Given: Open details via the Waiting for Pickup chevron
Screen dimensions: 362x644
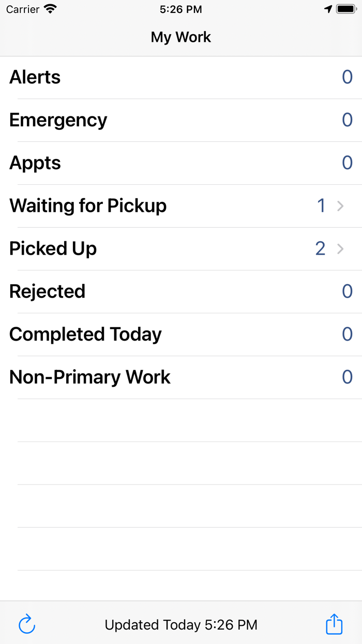Looking at the screenshot, I should (340, 206).
